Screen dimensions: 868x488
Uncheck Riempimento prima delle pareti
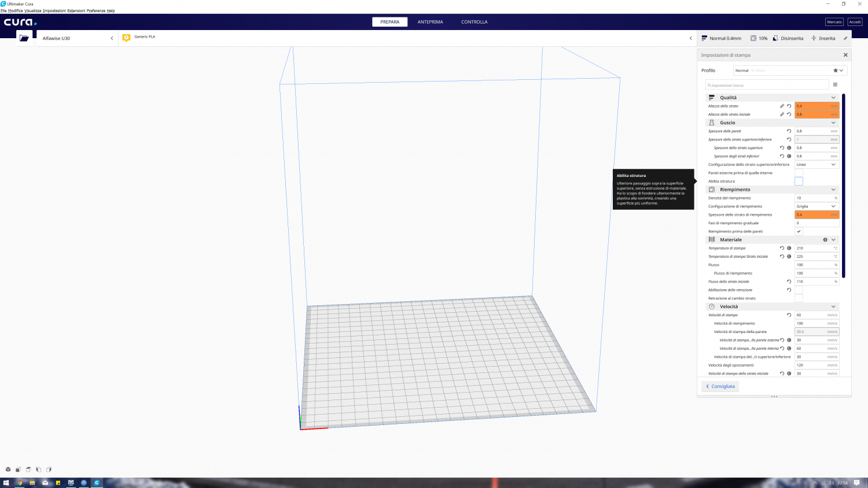click(799, 231)
